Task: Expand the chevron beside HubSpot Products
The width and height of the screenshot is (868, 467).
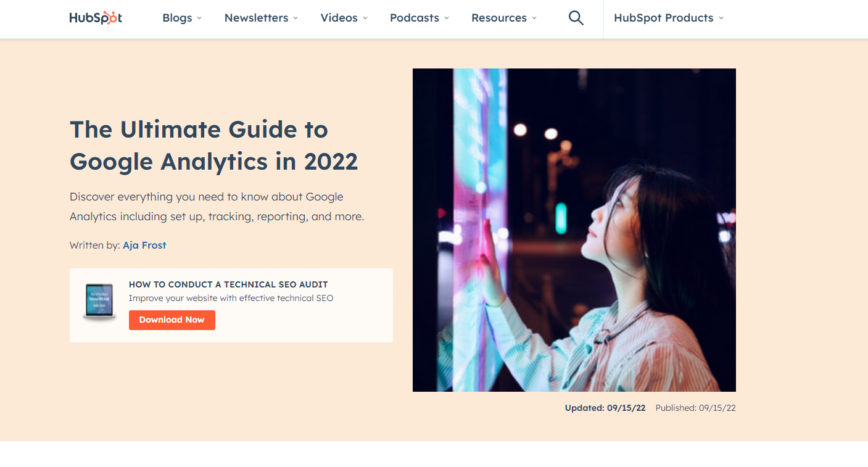Action: tap(721, 19)
